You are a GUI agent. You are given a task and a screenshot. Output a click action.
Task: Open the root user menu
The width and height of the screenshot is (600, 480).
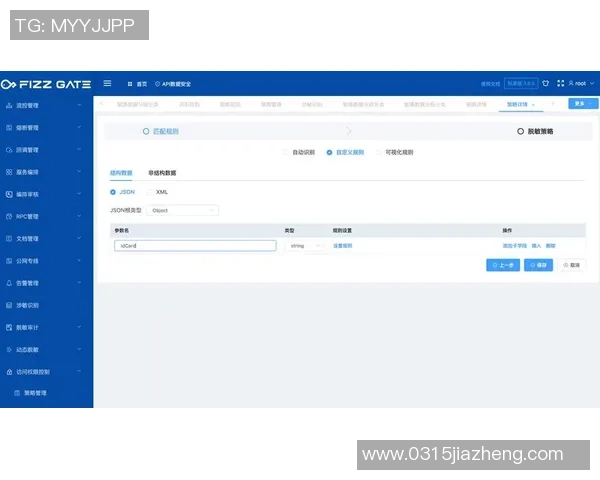582,83
